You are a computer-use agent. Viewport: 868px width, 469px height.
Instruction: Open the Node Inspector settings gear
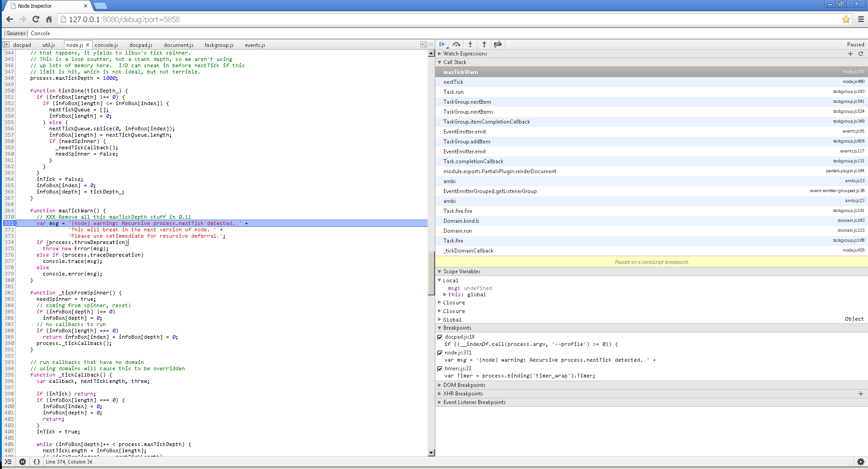[x=861, y=462]
